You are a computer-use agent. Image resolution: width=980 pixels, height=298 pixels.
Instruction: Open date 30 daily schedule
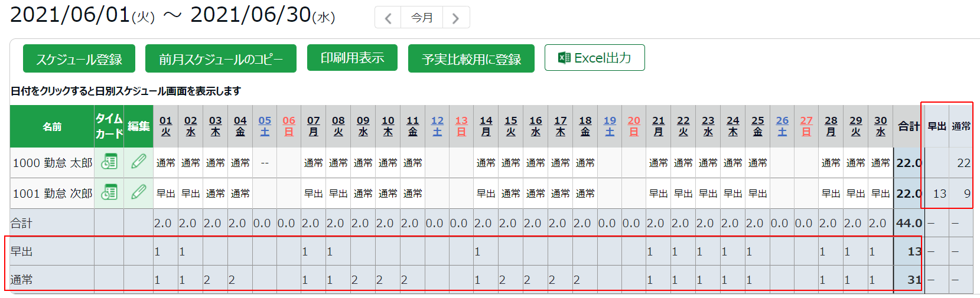point(880,126)
